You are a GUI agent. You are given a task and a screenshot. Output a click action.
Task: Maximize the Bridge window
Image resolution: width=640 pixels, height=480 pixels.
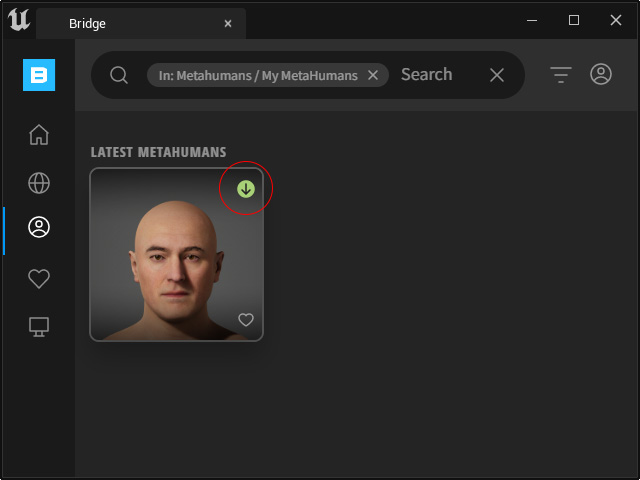tap(574, 20)
